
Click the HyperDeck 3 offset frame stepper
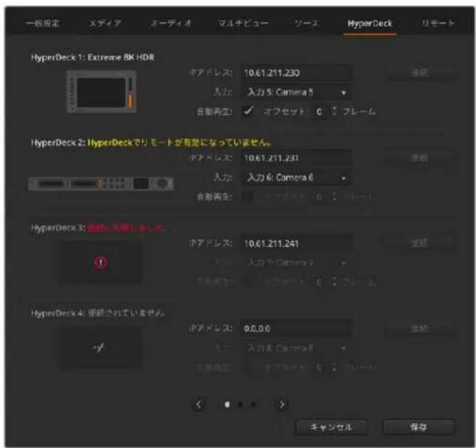pos(334,283)
